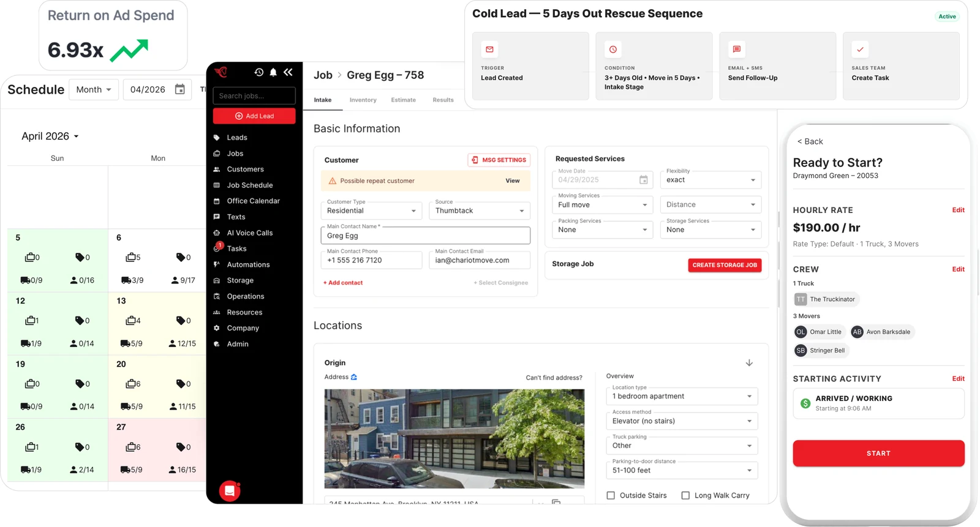Click the Add Lead button
Screen dimensions: 980x527
254,116
